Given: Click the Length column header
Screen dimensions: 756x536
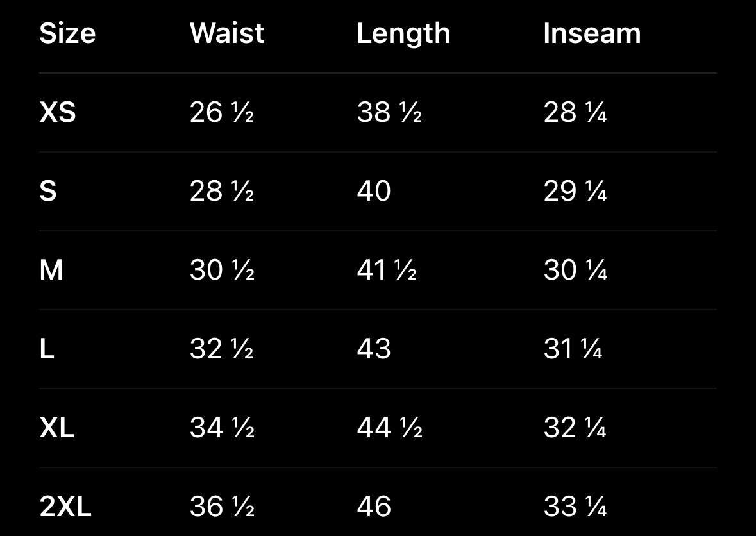Looking at the screenshot, I should [x=403, y=33].
